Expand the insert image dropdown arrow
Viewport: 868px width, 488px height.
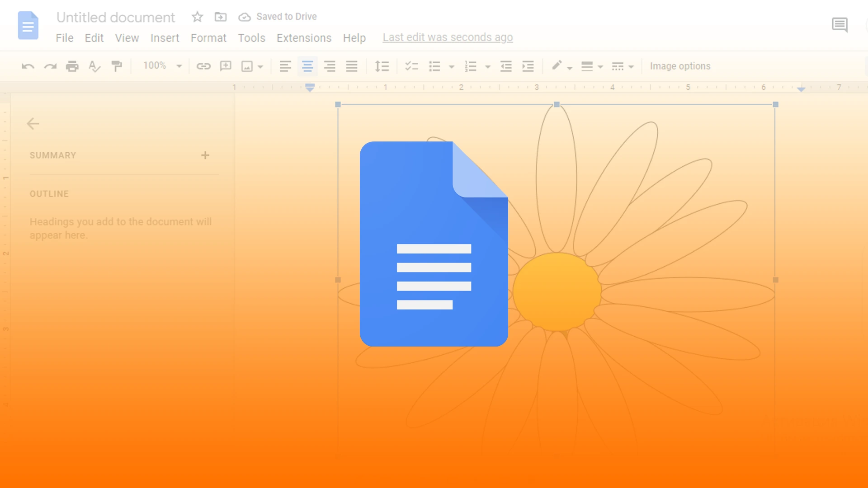pyautogui.click(x=260, y=67)
